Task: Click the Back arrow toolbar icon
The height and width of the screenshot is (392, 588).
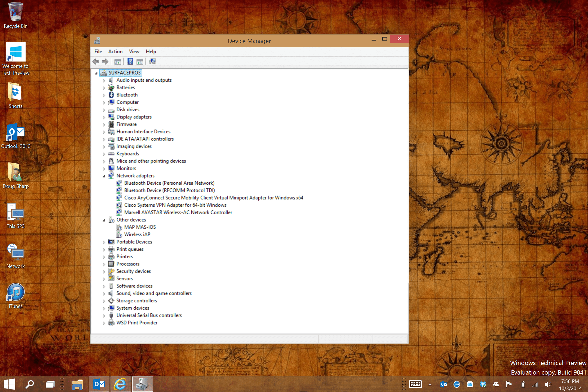Action: pyautogui.click(x=96, y=62)
